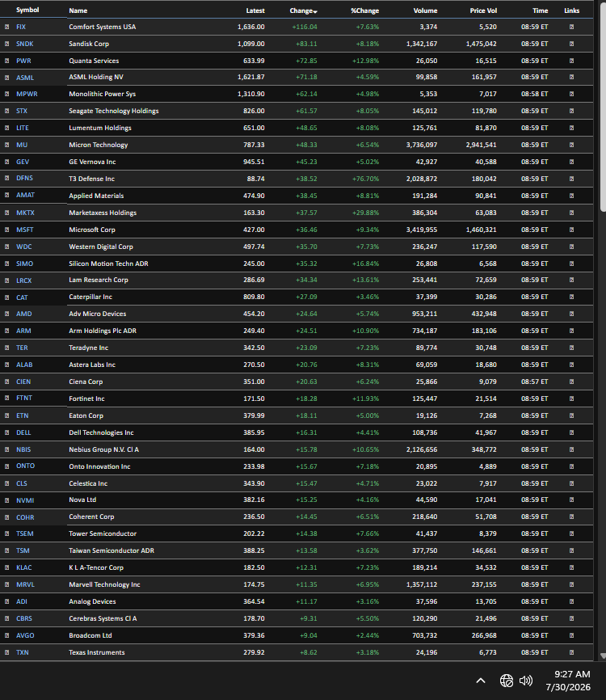Screen dimensions: 606x700
Task: Open the GEV symbol link
Action: 23,162
